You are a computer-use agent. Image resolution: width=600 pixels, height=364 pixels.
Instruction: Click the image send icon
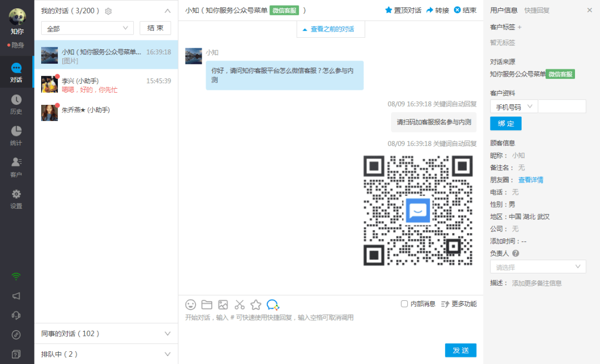[x=223, y=305]
